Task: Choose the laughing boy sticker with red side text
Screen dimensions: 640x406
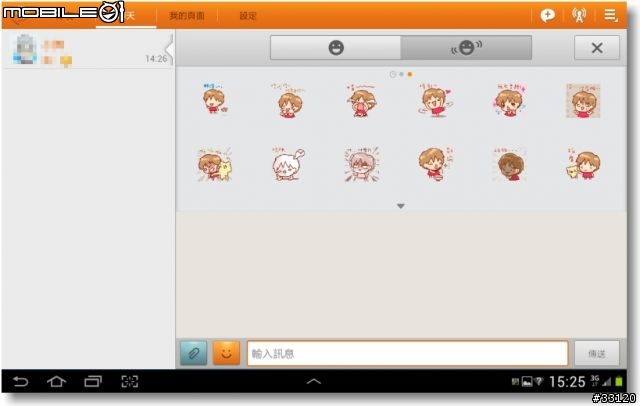Action: pos(436,164)
